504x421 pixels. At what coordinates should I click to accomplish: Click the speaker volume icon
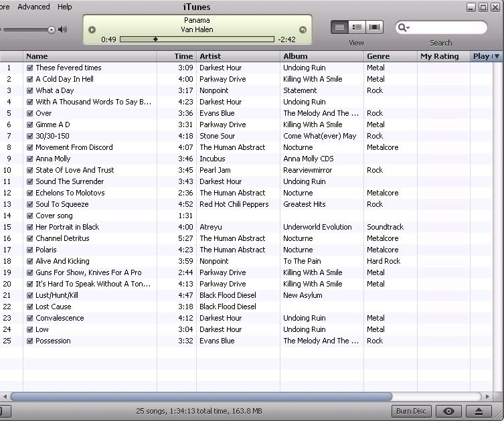(63, 29)
